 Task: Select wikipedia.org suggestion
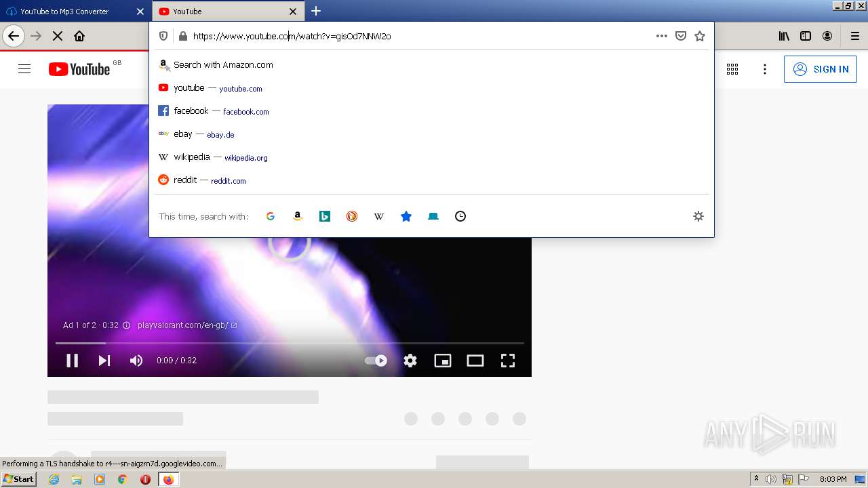tap(432, 157)
